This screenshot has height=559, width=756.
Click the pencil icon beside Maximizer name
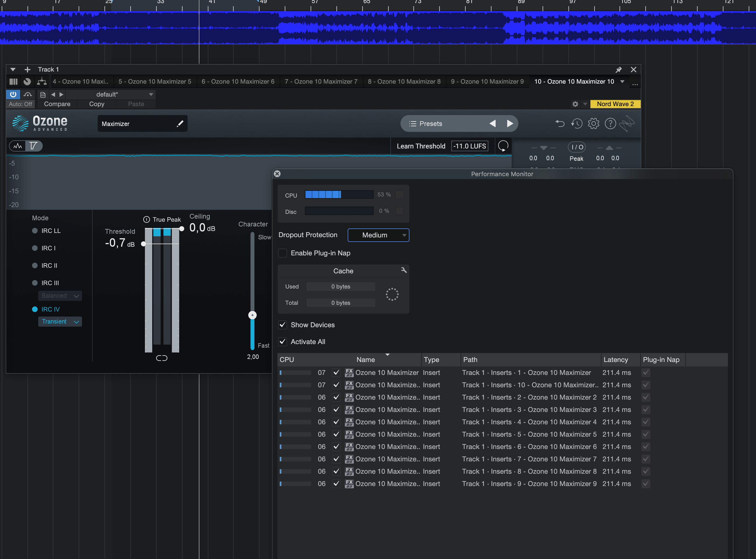180,123
